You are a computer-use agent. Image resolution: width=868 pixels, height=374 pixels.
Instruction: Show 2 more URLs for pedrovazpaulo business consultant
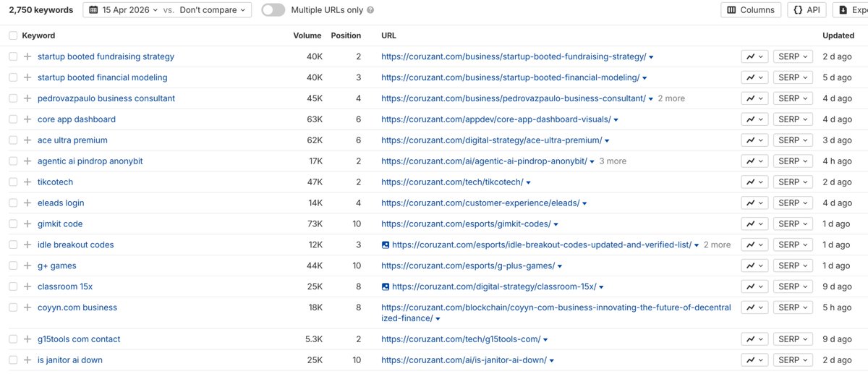point(671,98)
